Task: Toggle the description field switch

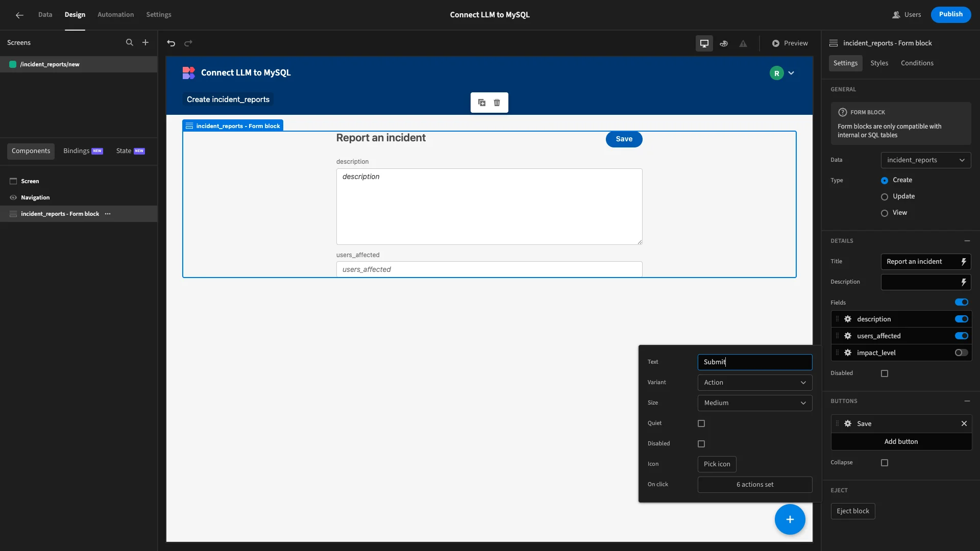Action: click(x=962, y=319)
